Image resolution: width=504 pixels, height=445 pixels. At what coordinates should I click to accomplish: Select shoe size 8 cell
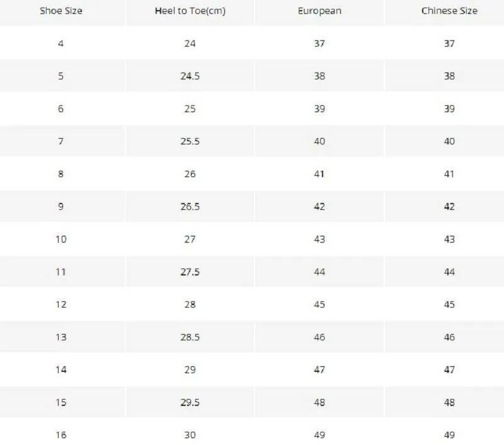pos(60,174)
